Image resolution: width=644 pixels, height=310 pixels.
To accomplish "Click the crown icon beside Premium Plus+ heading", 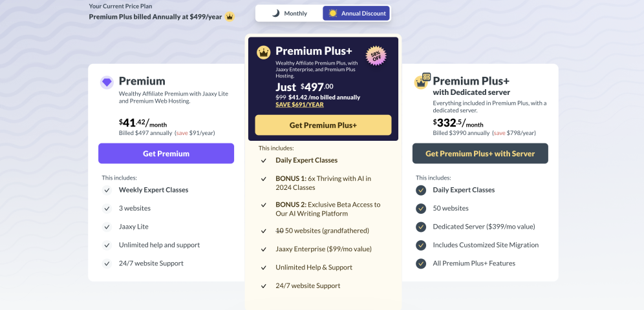I will (x=263, y=52).
